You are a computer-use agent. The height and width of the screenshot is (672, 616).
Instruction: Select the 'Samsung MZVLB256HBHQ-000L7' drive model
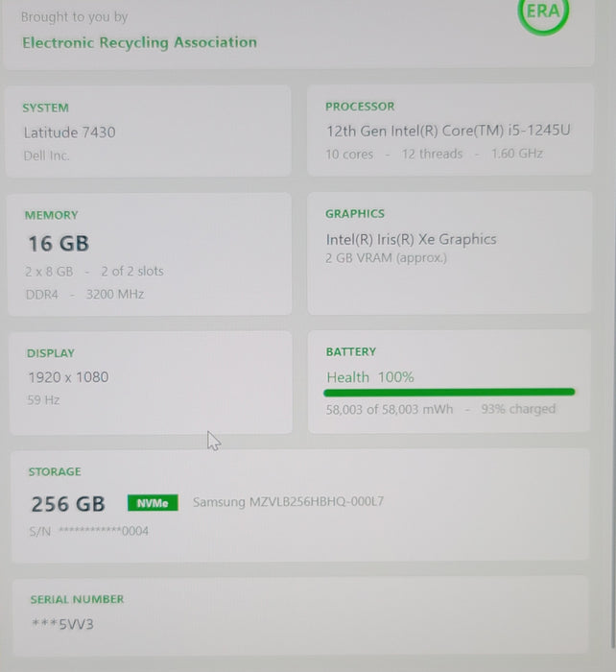pos(288,502)
